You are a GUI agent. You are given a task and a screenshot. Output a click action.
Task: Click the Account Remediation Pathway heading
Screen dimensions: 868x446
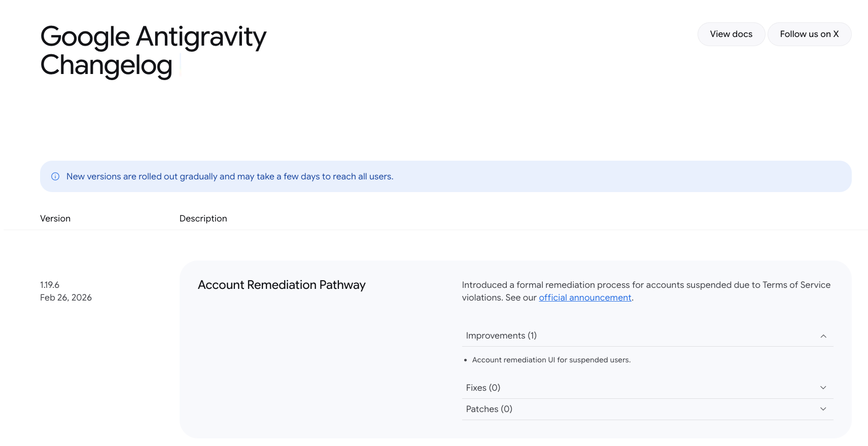[281, 285]
